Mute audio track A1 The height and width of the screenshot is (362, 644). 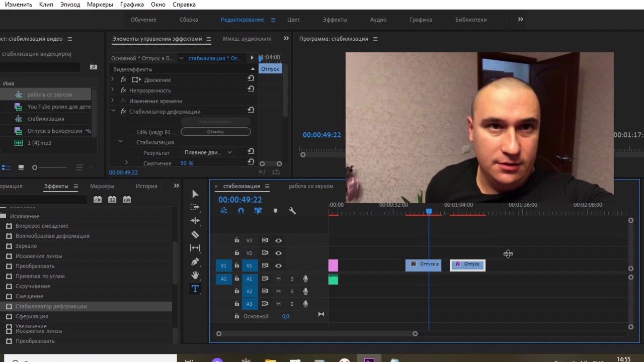tap(278, 279)
